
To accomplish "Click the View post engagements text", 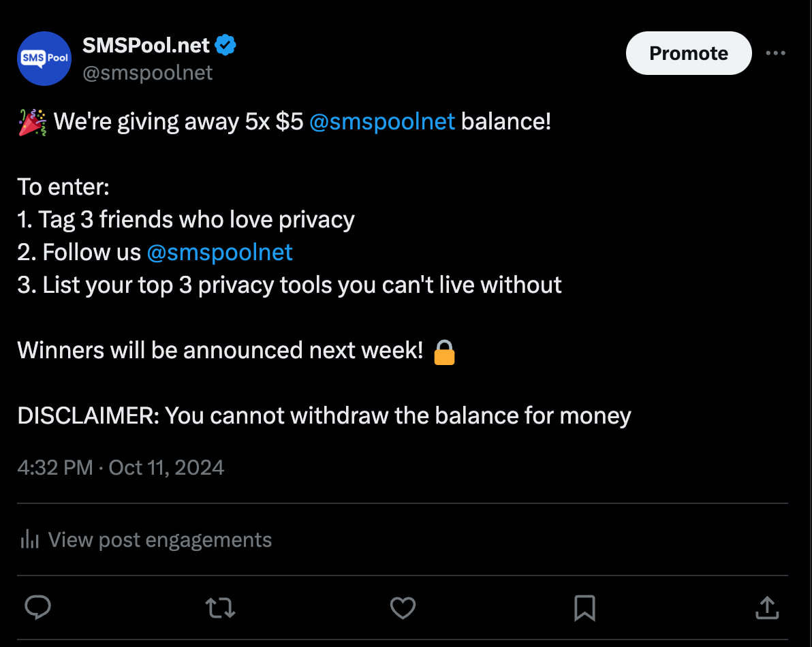I will (x=159, y=540).
